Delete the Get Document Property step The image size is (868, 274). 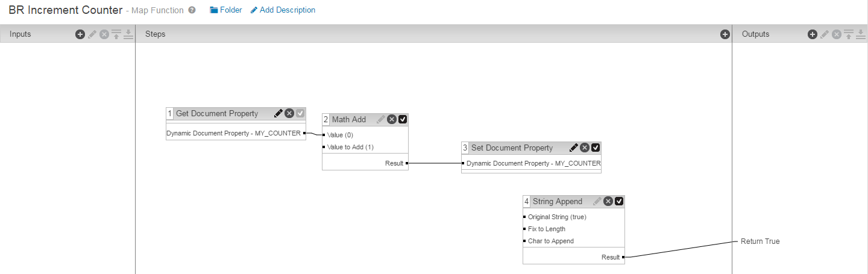(x=289, y=113)
